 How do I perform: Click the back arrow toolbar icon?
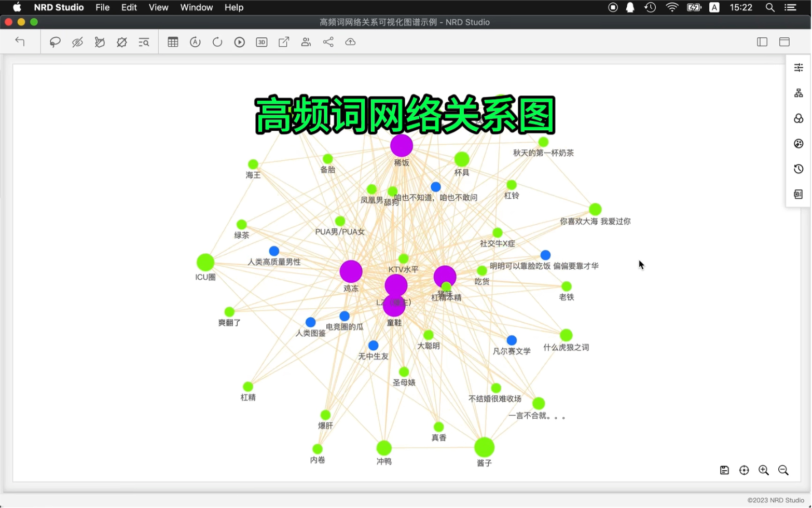20,42
